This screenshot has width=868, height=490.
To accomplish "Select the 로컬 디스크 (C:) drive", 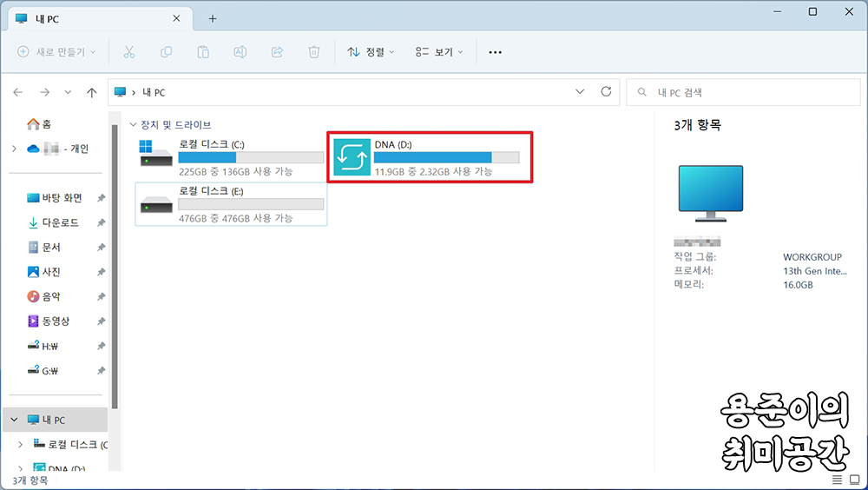I will point(231,158).
